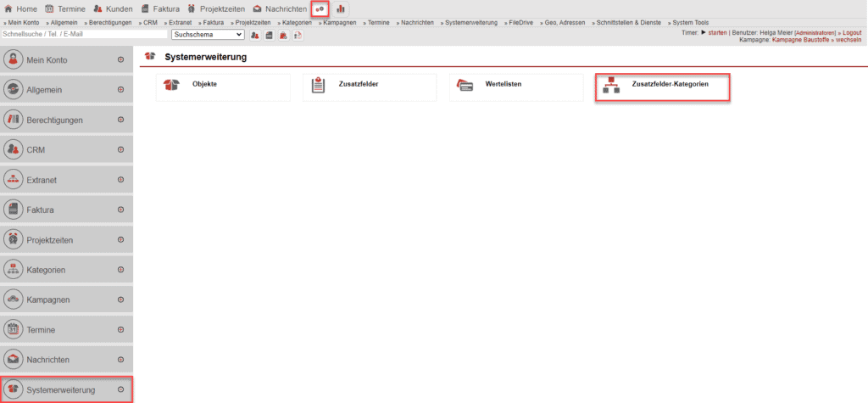This screenshot has width=868, height=403.
Task: Click FileDrive in the submenu bar
Action: point(520,23)
